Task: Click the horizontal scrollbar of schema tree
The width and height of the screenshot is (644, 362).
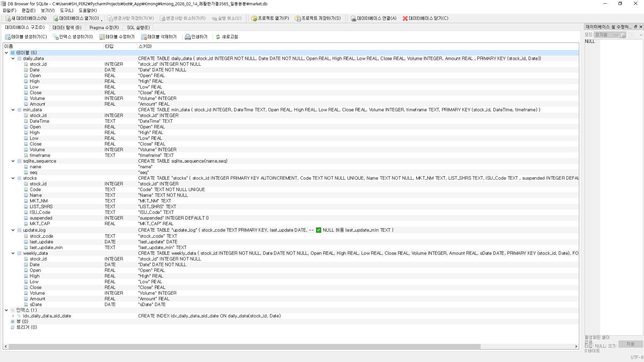Action: tap(244, 347)
